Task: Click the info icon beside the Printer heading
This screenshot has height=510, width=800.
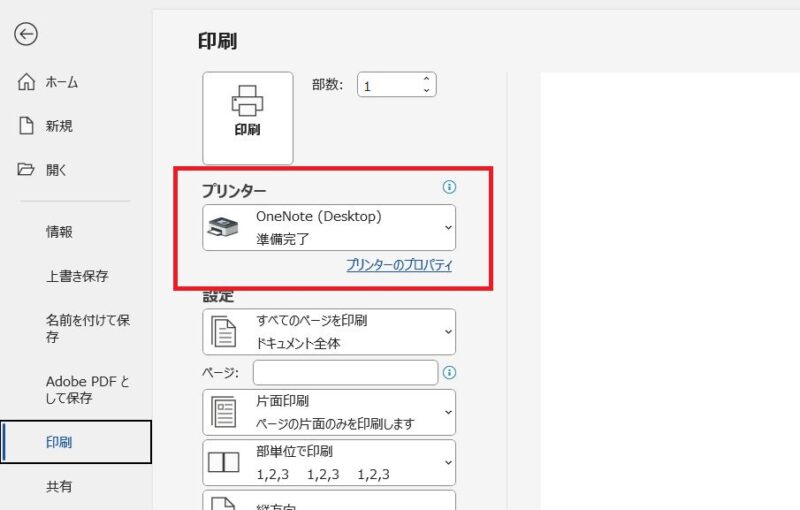Action: (x=449, y=187)
